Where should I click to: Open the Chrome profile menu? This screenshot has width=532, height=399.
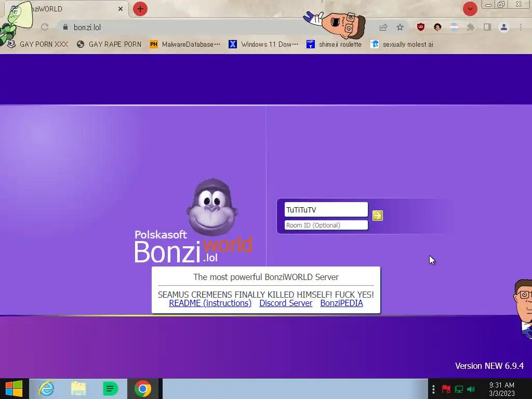504,27
